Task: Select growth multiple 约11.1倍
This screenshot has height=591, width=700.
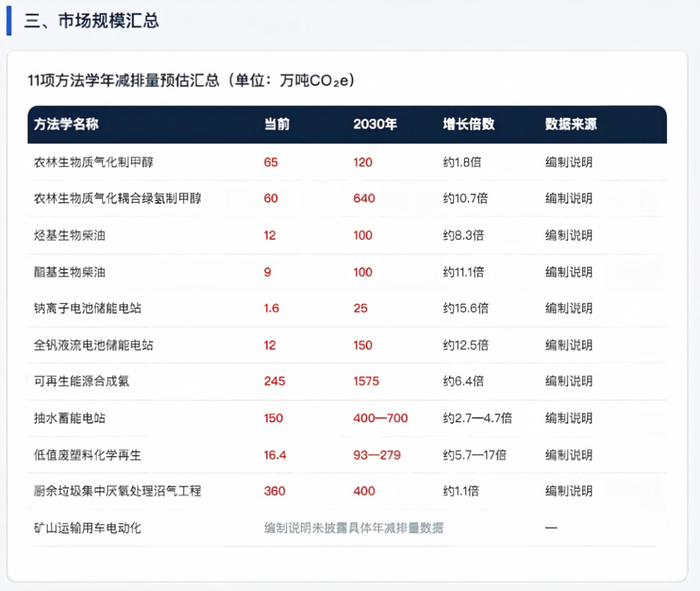Action: [x=463, y=272]
